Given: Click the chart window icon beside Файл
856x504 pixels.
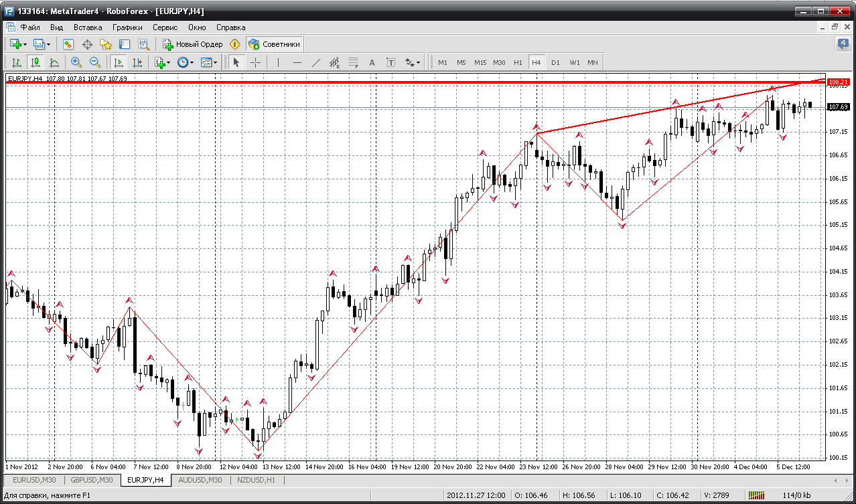Looking at the screenshot, I should [11, 27].
